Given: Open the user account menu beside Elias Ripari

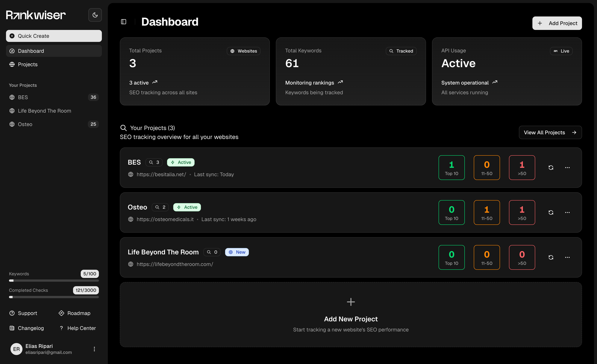Looking at the screenshot, I should click(x=94, y=349).
